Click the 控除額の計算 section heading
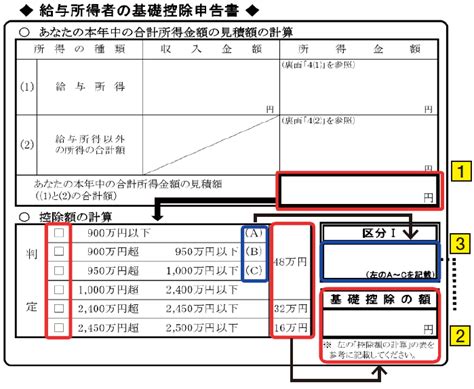The width and height of the screenshot is (474, 389). pos(75,217)
